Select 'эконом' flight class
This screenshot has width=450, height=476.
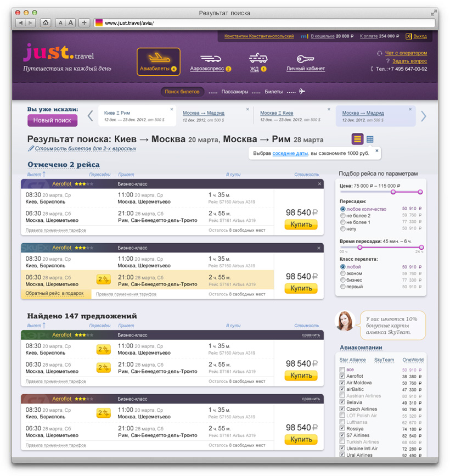[x=343, y=273]
